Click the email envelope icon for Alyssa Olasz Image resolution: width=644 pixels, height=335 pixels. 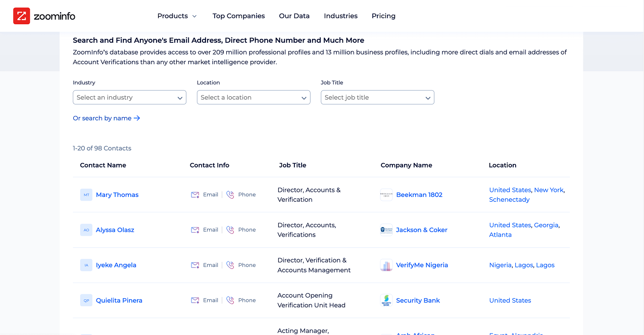pyautogui.click(x=195, y=230)
